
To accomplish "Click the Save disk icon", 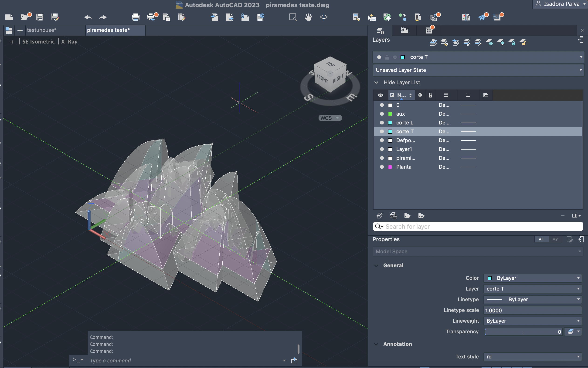I will 40,17.
